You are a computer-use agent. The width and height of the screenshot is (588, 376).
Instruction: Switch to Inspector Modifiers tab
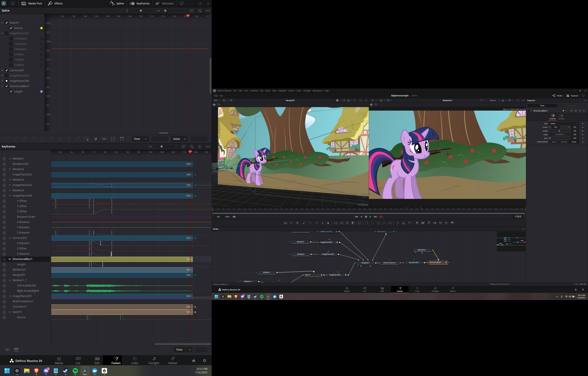(571, 105)
